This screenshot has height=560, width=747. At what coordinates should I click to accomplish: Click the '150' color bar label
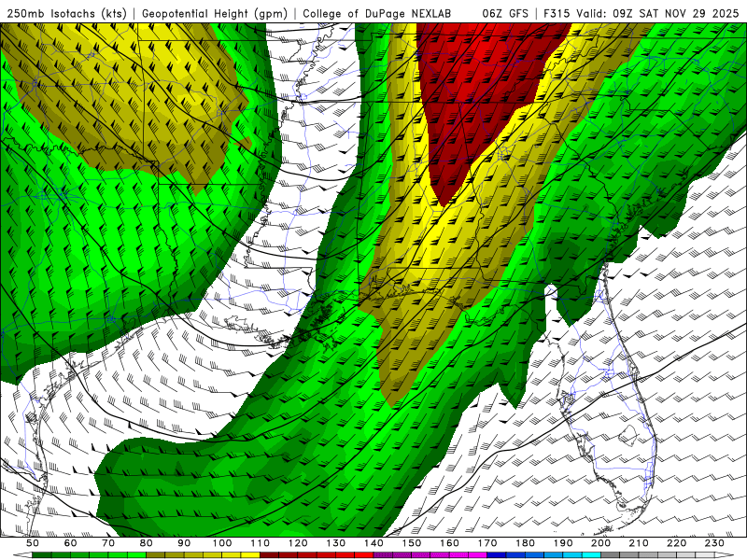[x=412, y=543]
